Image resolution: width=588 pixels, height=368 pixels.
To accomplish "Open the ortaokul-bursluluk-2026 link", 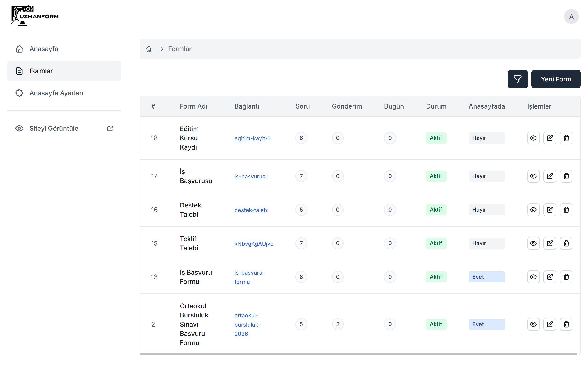I will 247,325.
